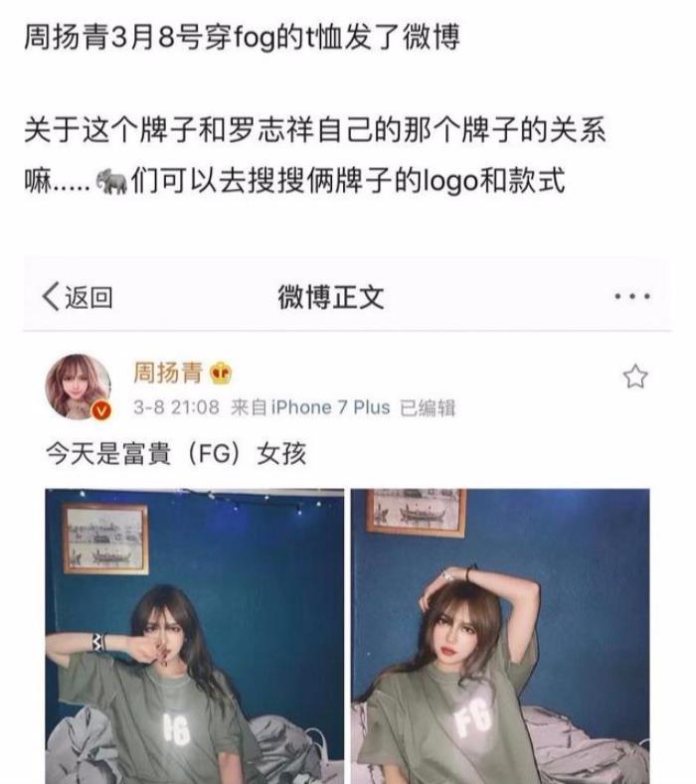Click the post text 今天是富贵（FG）女孩

pos(176,453)
